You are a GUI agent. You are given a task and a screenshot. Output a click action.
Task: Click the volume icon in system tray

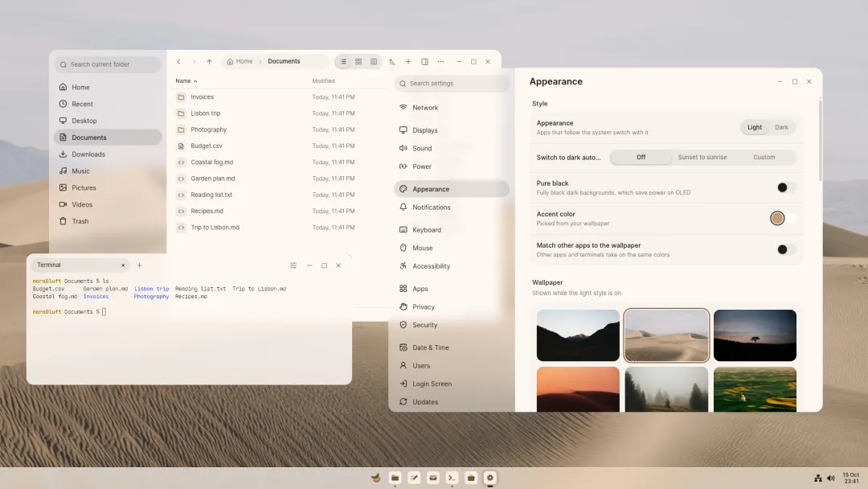click(x=831, y=478)
